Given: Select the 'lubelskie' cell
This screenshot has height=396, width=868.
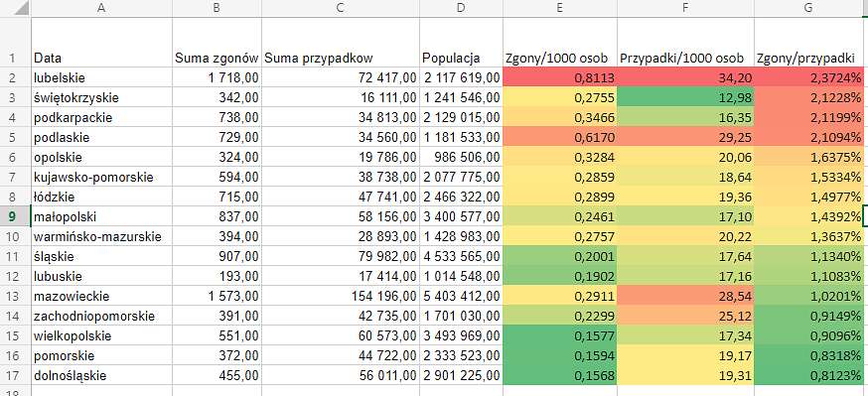Looking at the screenshot, I should pyautogui.click(x=102, y=77).
